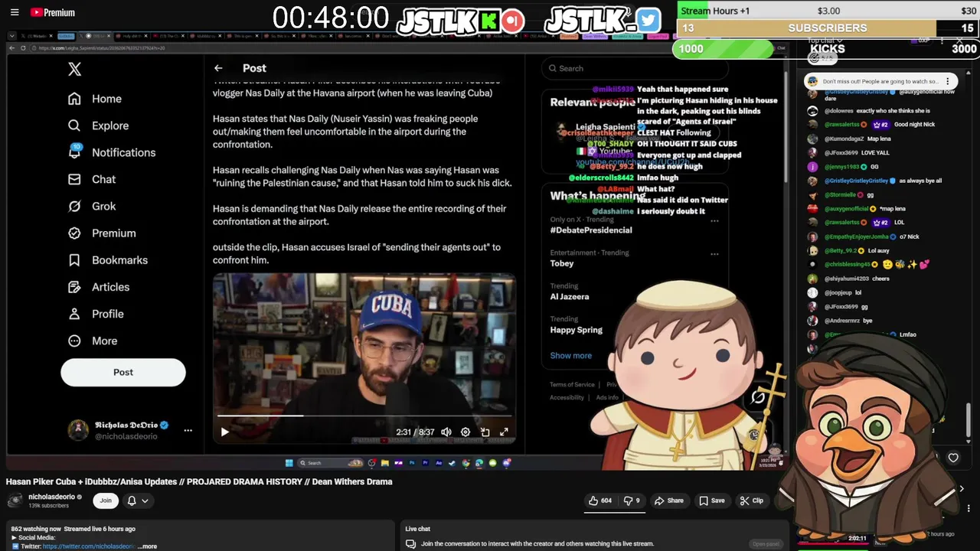Click the chat heart reaction icon
Screen dimensions: 980x551
pos(953,458)
